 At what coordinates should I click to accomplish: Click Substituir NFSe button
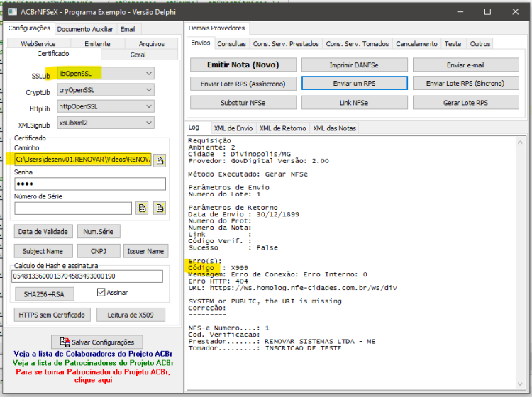click(243, 103)
